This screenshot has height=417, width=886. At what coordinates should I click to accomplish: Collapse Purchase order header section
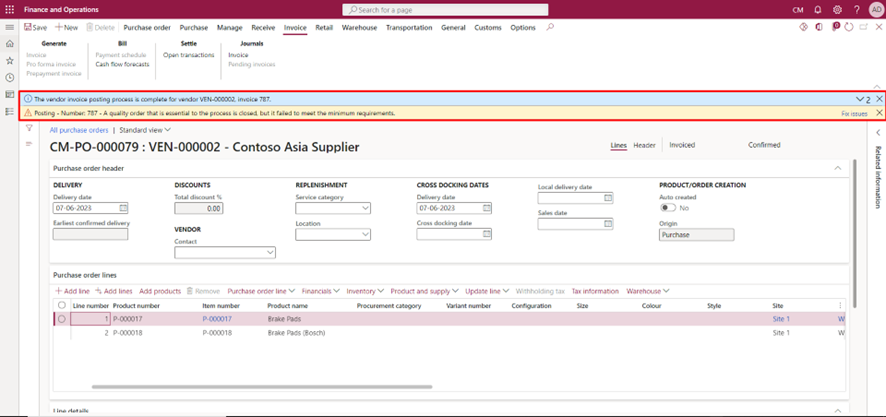tap(837, 168)
